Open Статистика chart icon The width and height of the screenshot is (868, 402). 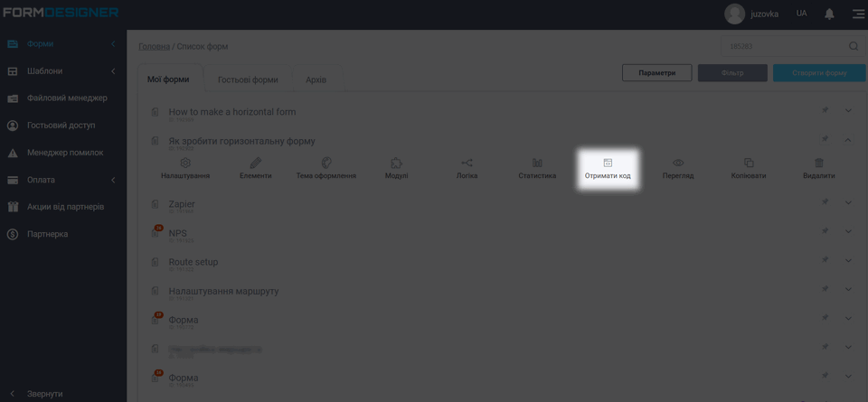(x=537, y=164)
